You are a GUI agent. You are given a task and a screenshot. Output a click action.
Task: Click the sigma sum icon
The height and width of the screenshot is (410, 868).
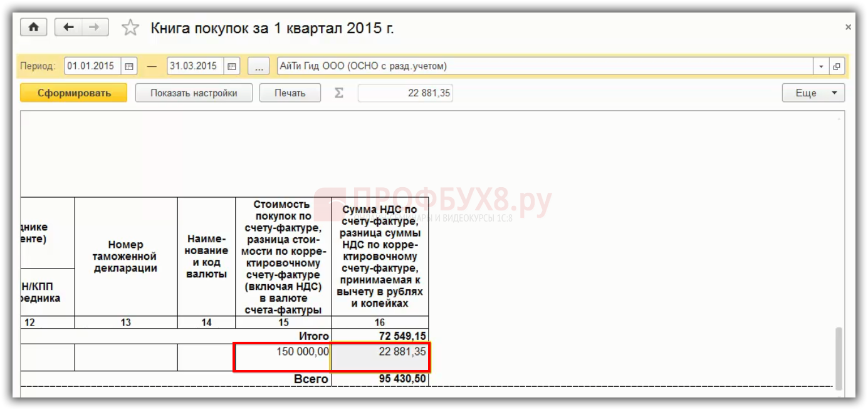click(339, 93)
